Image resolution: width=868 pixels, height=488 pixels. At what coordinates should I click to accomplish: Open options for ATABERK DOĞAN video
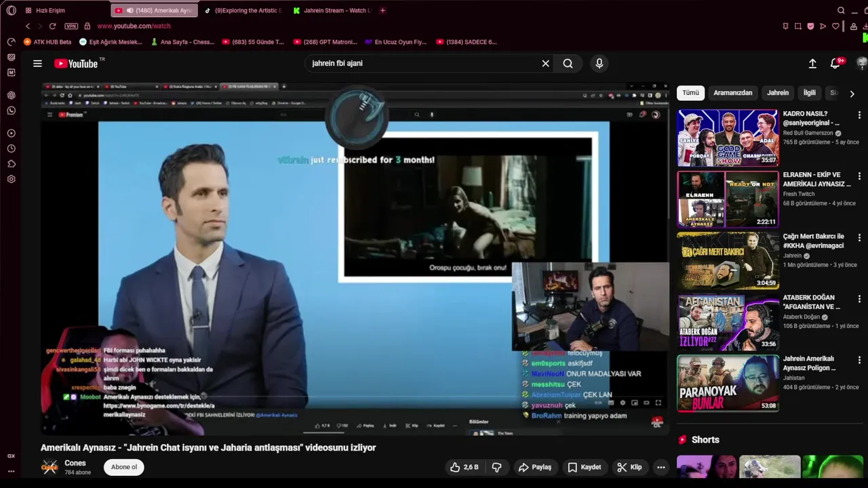click(x=859, y=299)
